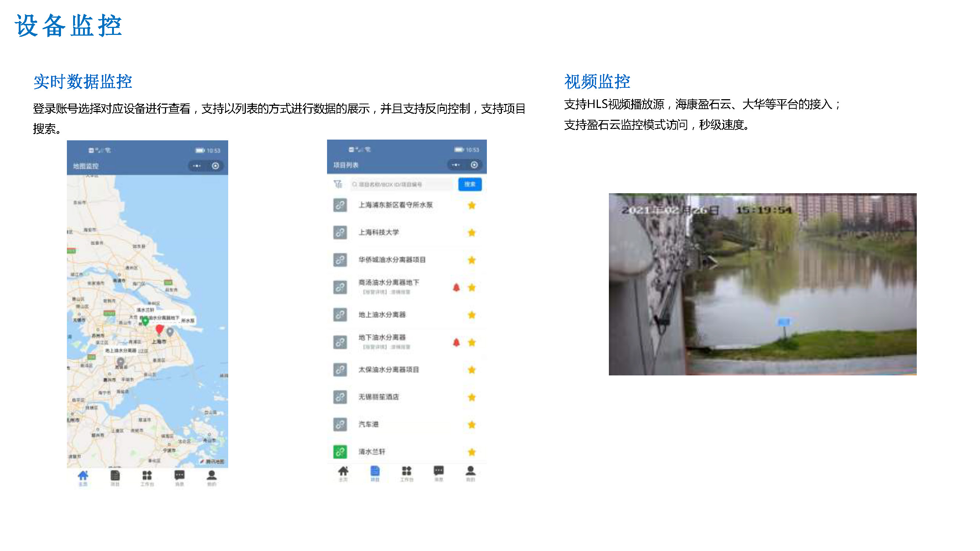Open the three-dots menu on 项目列表 screen

456,165
